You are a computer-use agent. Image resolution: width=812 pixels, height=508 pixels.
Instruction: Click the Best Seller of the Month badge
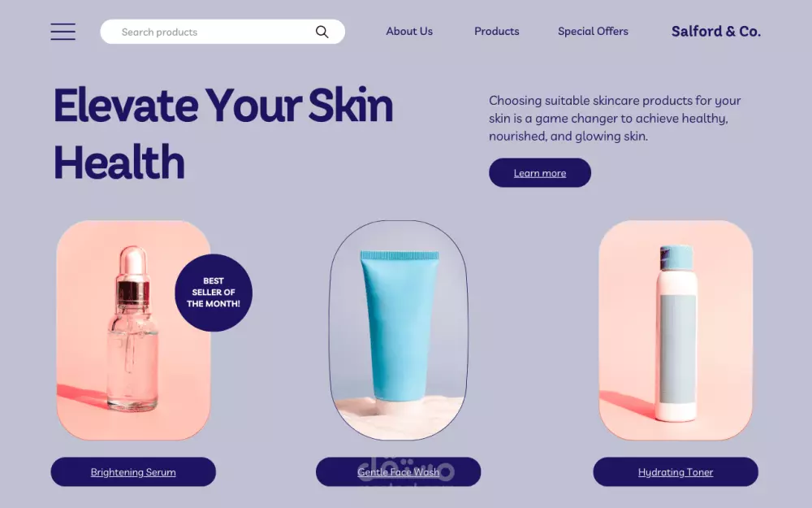pos(214,293)
